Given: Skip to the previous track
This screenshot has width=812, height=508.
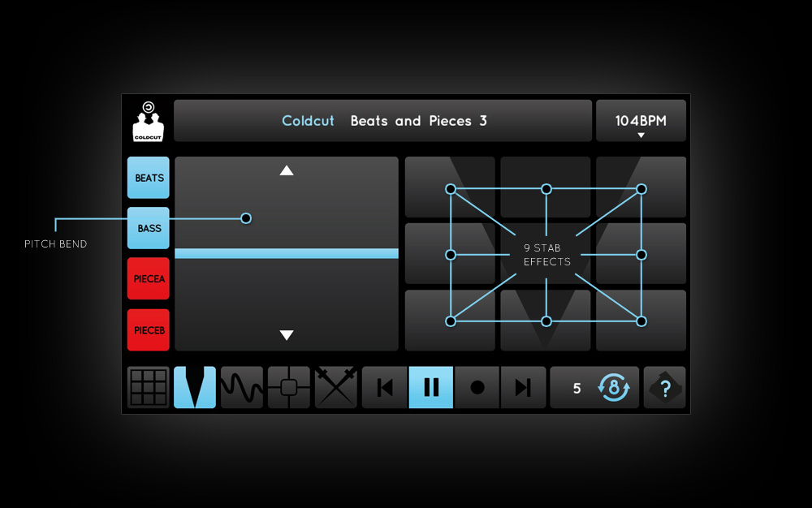Looking at the screenshot, I should pyautogui.click(x=385, y=387).
